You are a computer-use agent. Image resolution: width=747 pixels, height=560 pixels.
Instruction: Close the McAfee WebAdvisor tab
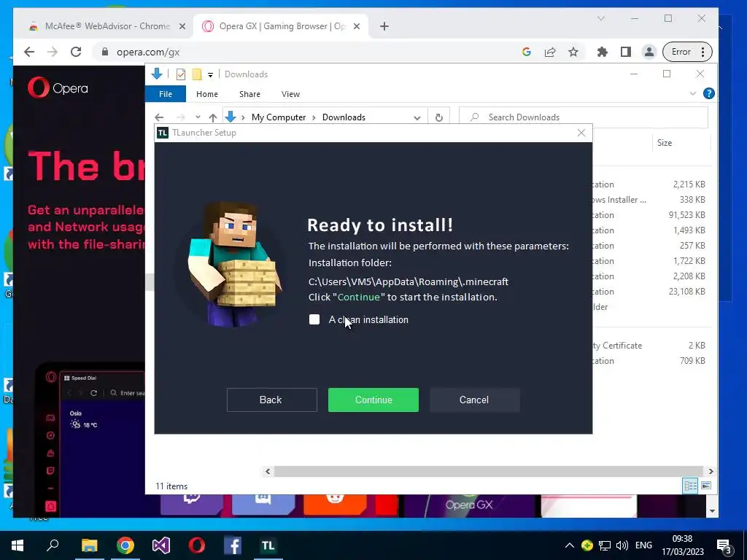(182, 26)
